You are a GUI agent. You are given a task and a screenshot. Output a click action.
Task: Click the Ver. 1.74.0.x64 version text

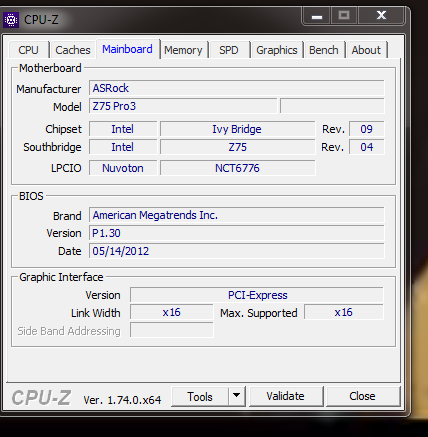[x=122, y=400]
